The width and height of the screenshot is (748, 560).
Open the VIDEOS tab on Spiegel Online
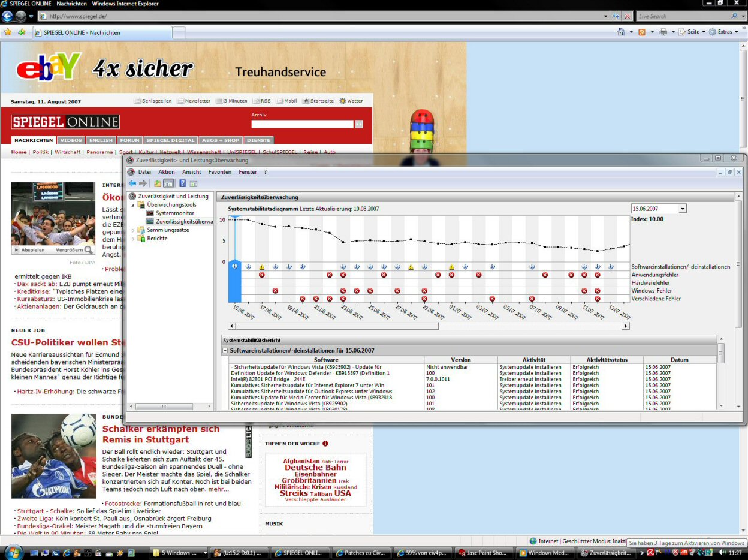pyautogui.click(x=71, y=140)
